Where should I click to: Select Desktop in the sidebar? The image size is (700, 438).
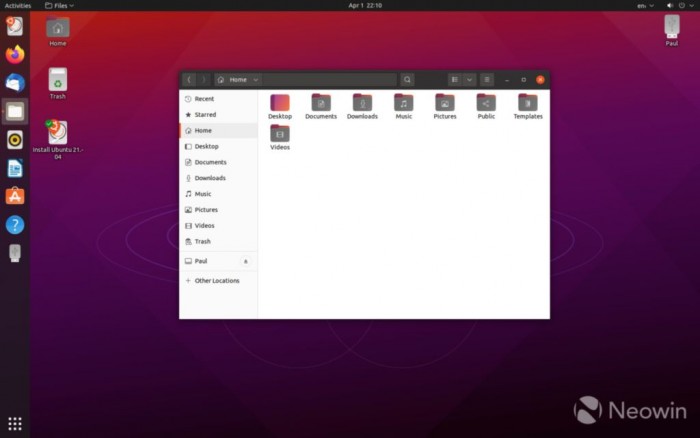218,146
